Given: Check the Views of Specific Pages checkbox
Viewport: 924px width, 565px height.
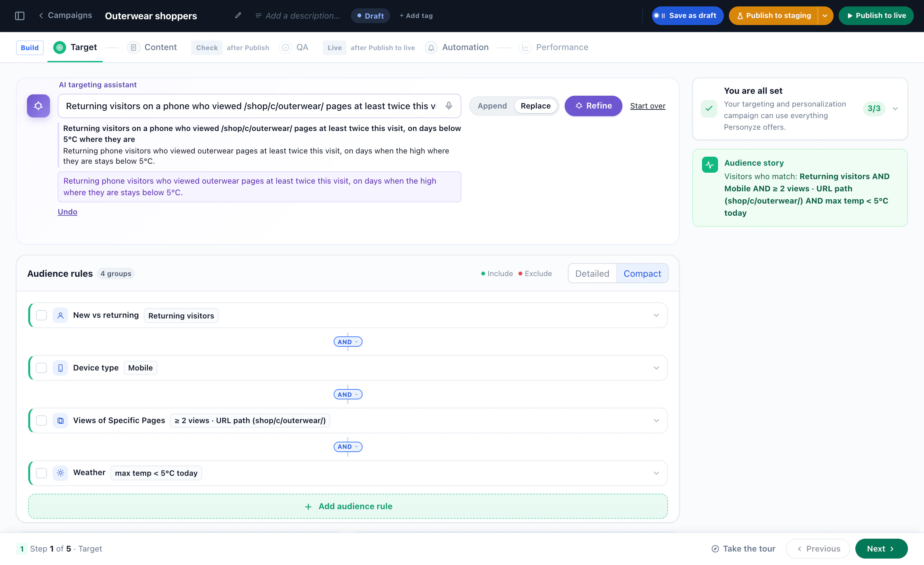Looking at the screenshot, I should click(41, 421).
